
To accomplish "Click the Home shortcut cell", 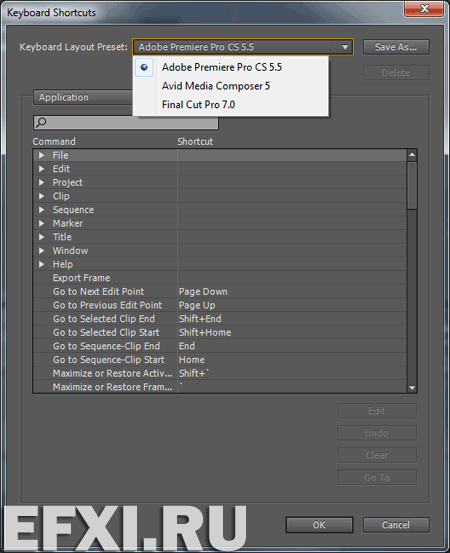I will point(292,360).
